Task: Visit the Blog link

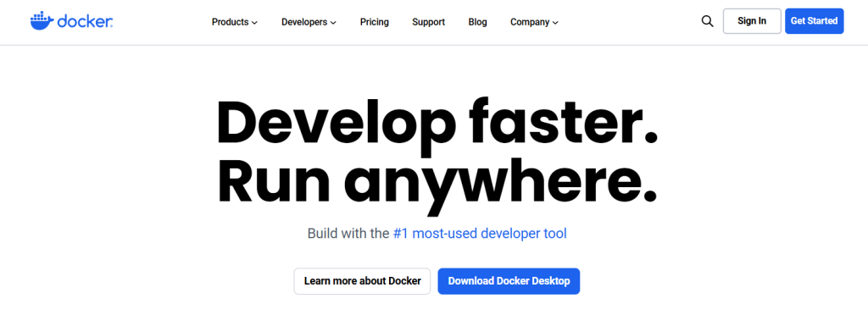Action: (478, 22)
